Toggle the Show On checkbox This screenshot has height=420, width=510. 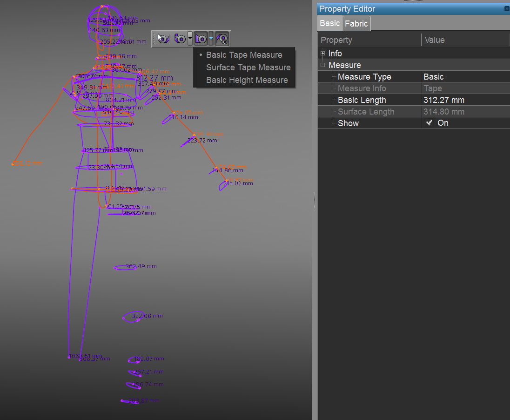(429, 123)
